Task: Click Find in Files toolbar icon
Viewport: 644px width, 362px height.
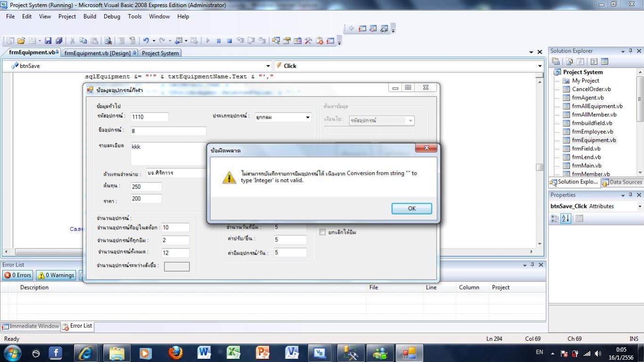Action: (108, 41)
